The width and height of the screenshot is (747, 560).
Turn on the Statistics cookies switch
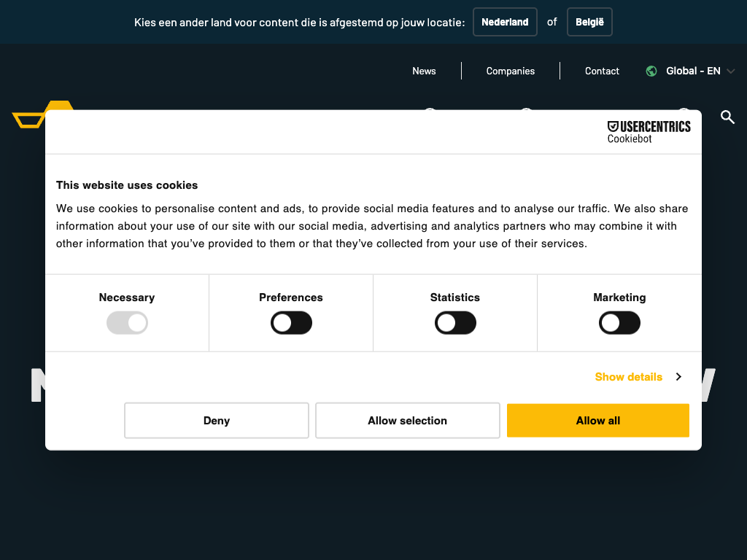455,323
